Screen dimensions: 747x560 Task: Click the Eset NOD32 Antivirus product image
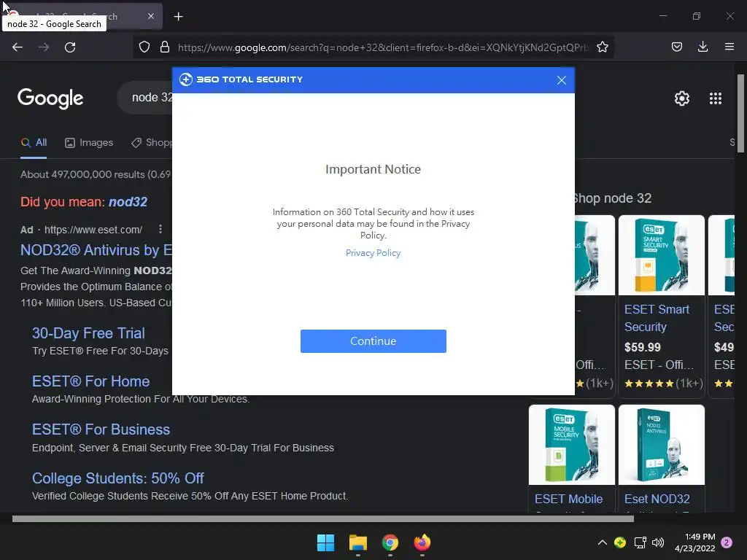(661, 445)
